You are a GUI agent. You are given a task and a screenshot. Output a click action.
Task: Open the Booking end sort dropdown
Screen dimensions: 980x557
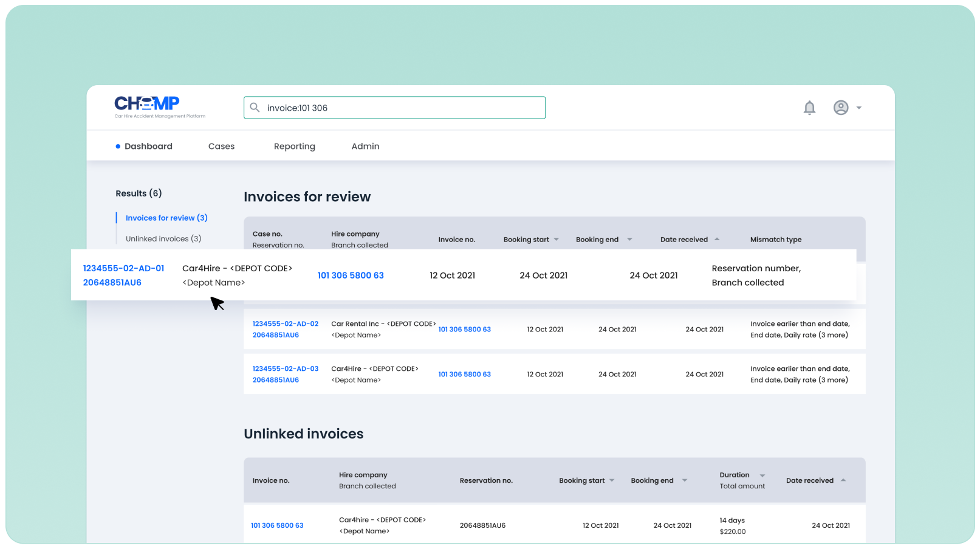[630, 239]
